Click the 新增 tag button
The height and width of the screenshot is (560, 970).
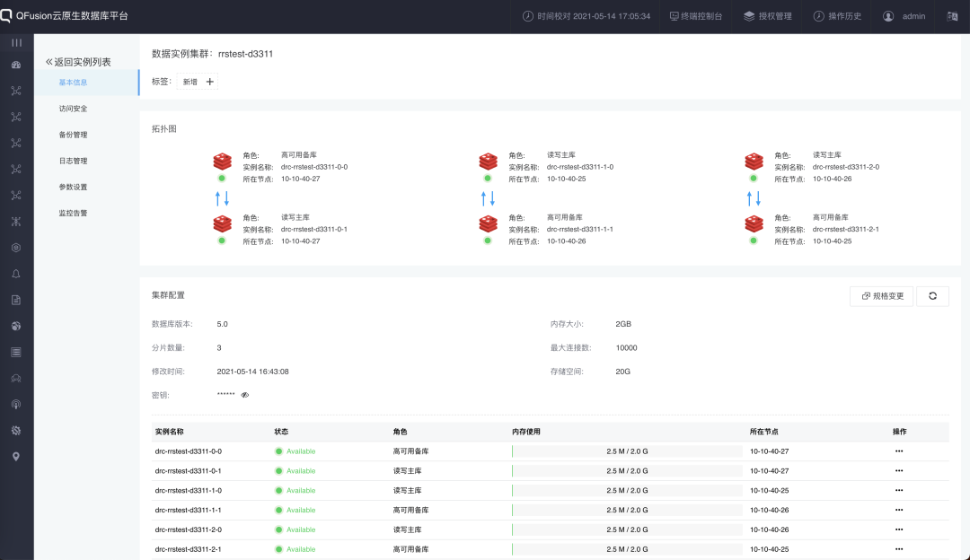coord(198,82)
